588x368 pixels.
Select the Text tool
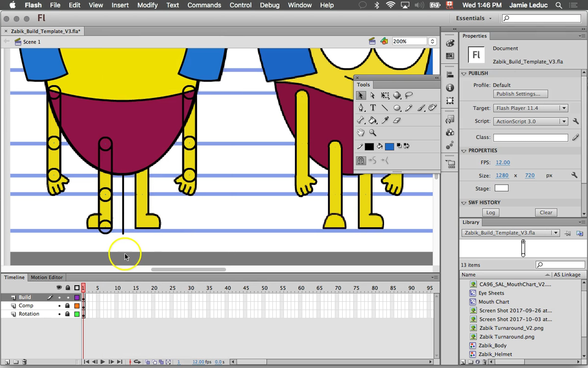click(x=373, y=108)
